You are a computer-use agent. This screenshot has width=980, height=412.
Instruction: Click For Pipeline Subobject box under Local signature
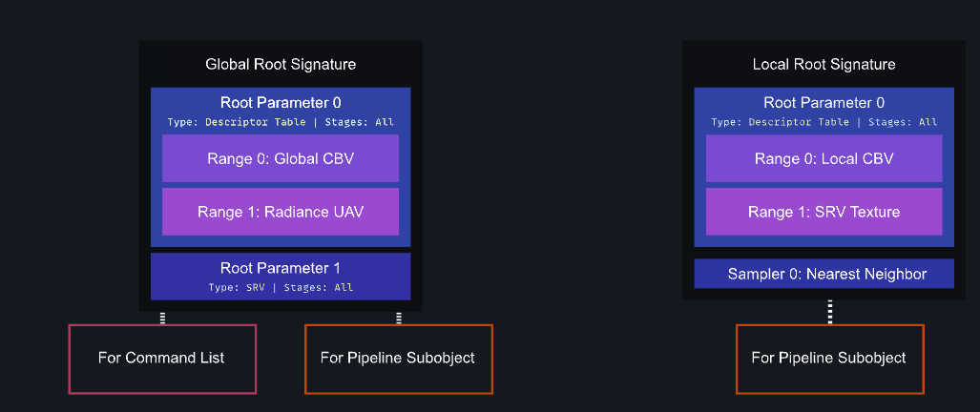click(x=830, y=359)
